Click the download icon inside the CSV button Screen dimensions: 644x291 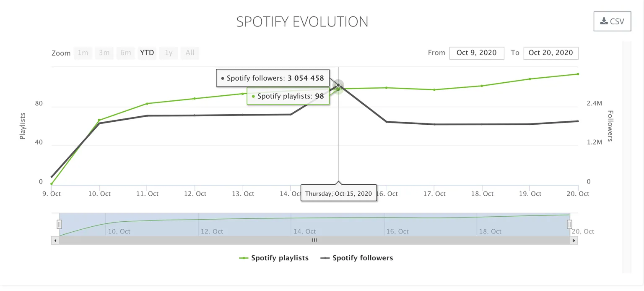(604, 20)
